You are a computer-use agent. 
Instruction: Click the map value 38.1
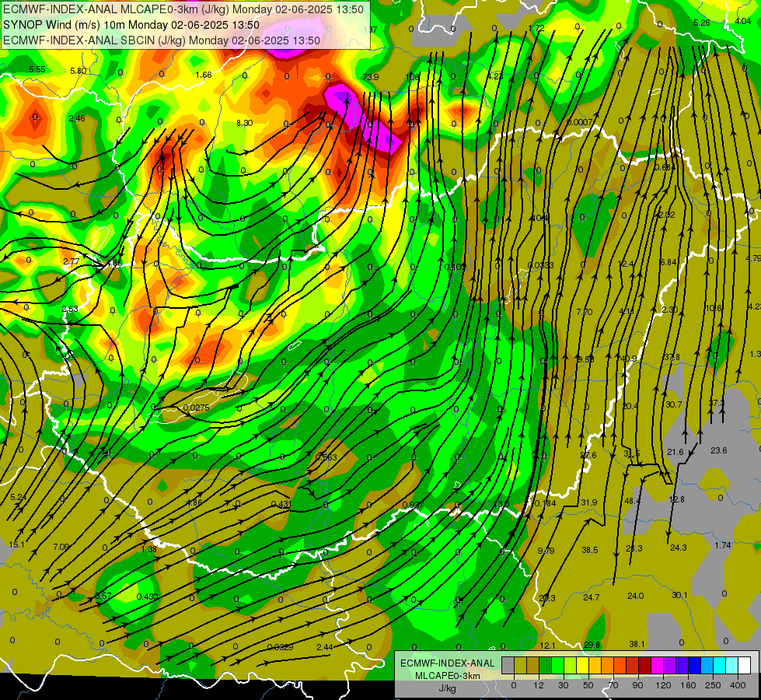637,644
